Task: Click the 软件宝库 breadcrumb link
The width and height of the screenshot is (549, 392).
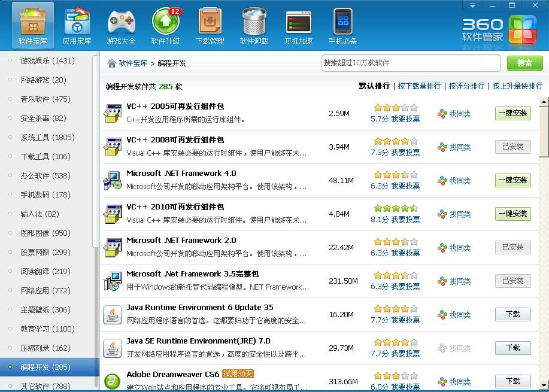Action: point(133,63)
